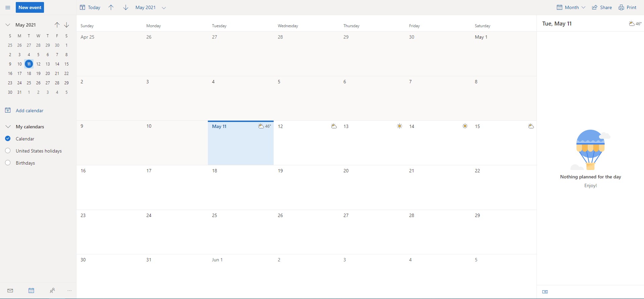
Task: Click the Calendar icon in bottom bar
Action: (31, 291)
